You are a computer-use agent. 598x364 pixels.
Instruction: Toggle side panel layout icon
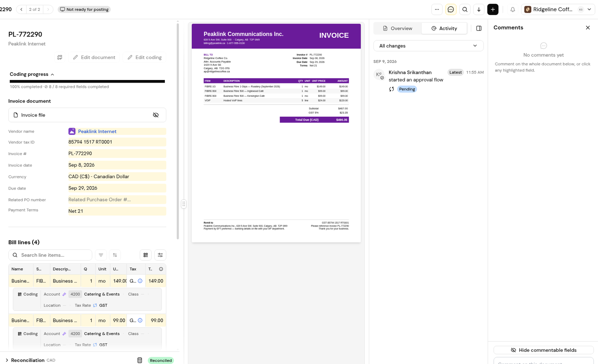point(479,28)
